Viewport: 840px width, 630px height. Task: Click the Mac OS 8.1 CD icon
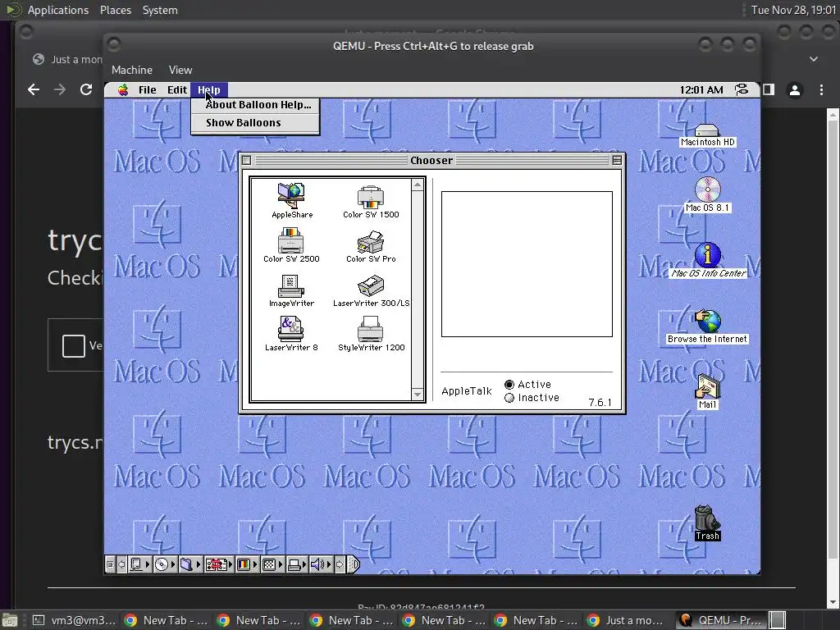(707, 194)
